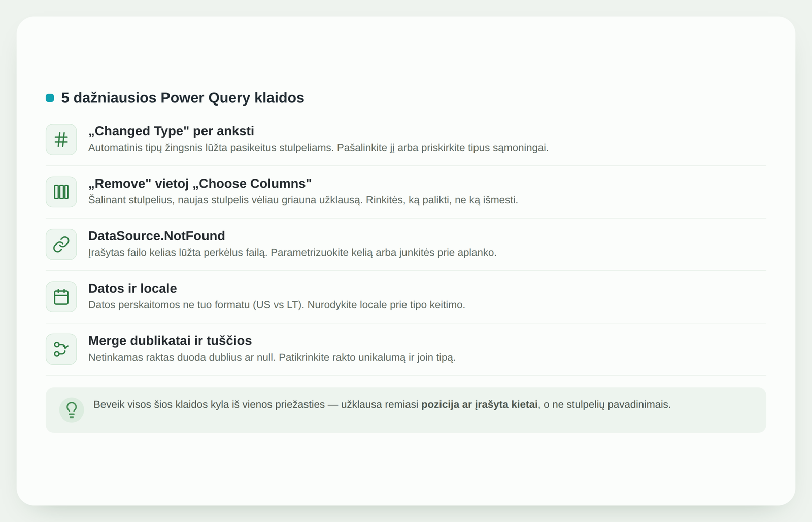This screenshot has width=812, height=522.
Task: Click the Datos ir locale title
Action: click(132, 288)
